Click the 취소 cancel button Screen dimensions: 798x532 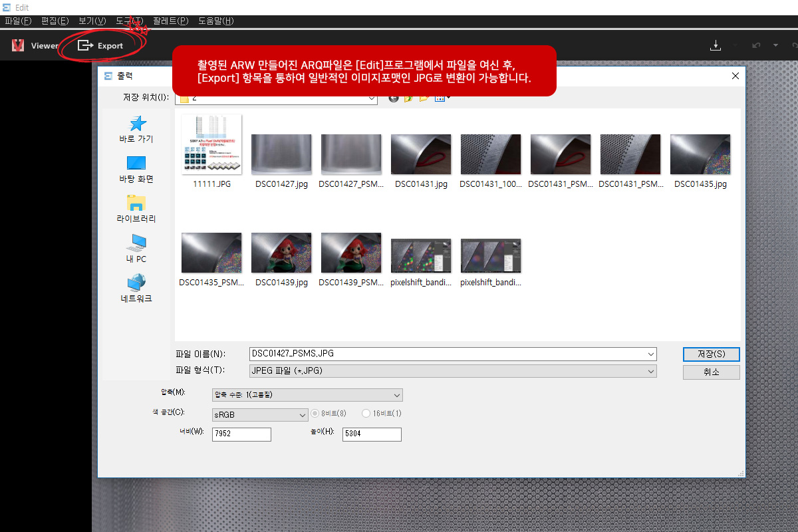(x=711, y=372)
